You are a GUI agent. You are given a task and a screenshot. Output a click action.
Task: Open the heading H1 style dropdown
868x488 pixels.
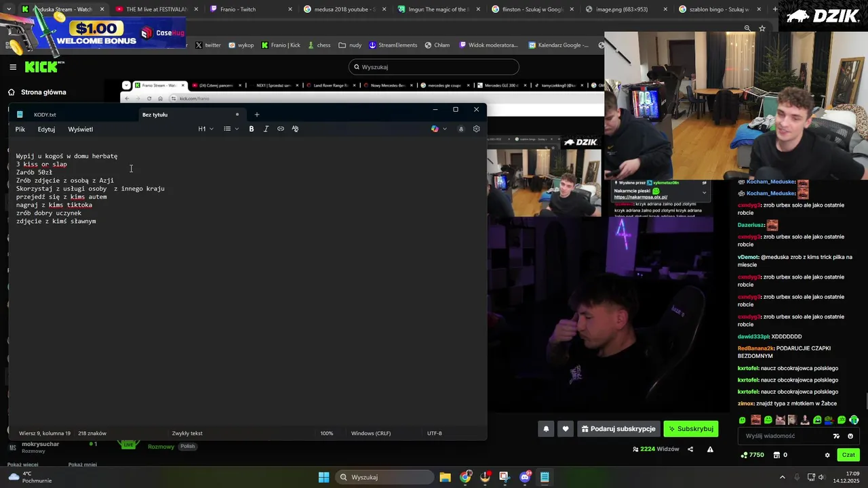(x=205, y=129)
